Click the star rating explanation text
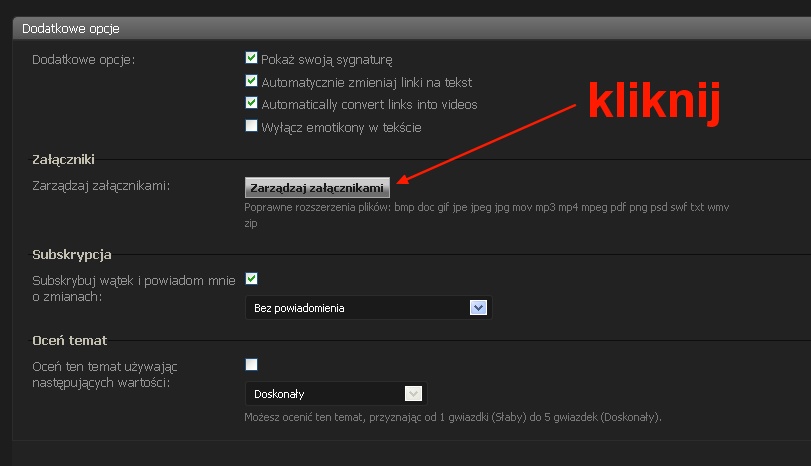Image resolution: width=811 pixels, height=466 pixels. (x=453, y=417)
